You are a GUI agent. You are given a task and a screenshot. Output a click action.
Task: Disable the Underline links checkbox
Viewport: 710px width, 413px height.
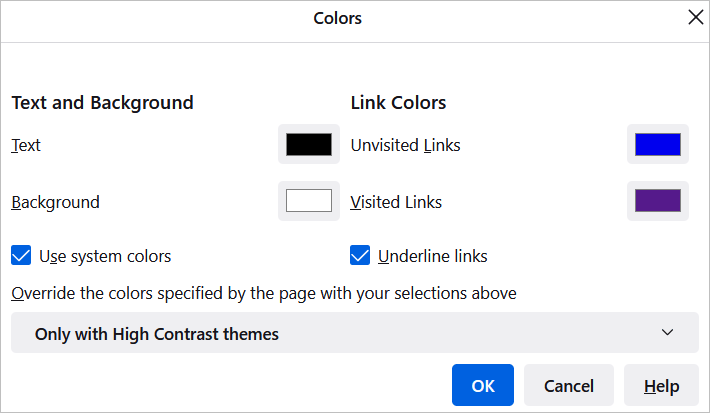coord(361,256)
